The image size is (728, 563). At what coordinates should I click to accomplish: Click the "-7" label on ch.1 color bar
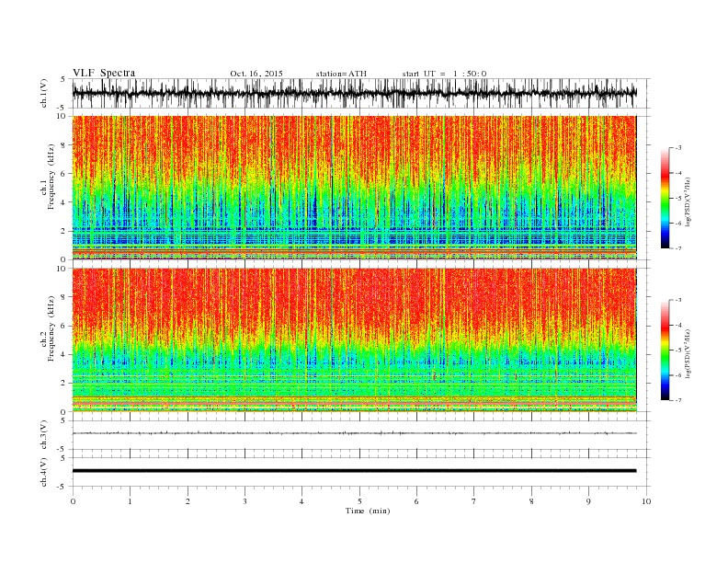pyautogui.click(x=678, y=248)
